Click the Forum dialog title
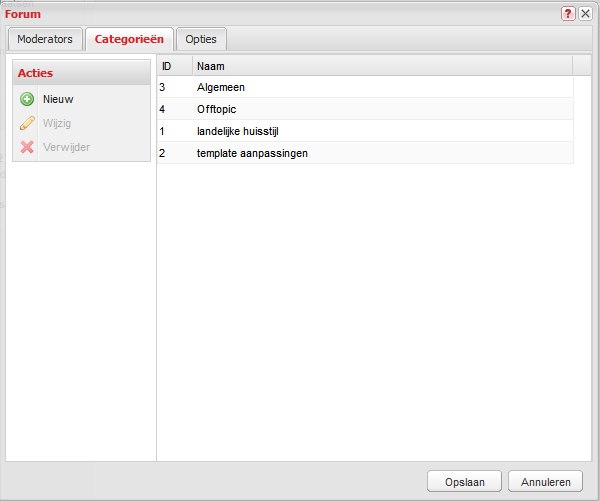This screenshot has height=501, width=600. [23, 14]
